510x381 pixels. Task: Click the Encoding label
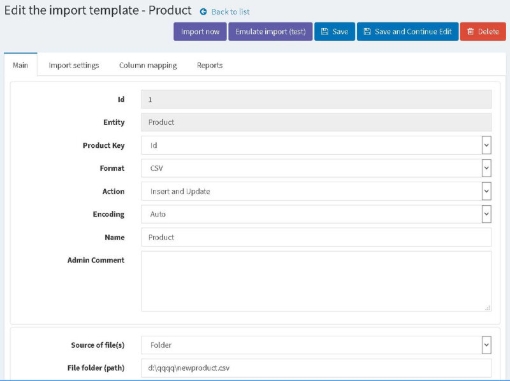pos(108,214)
